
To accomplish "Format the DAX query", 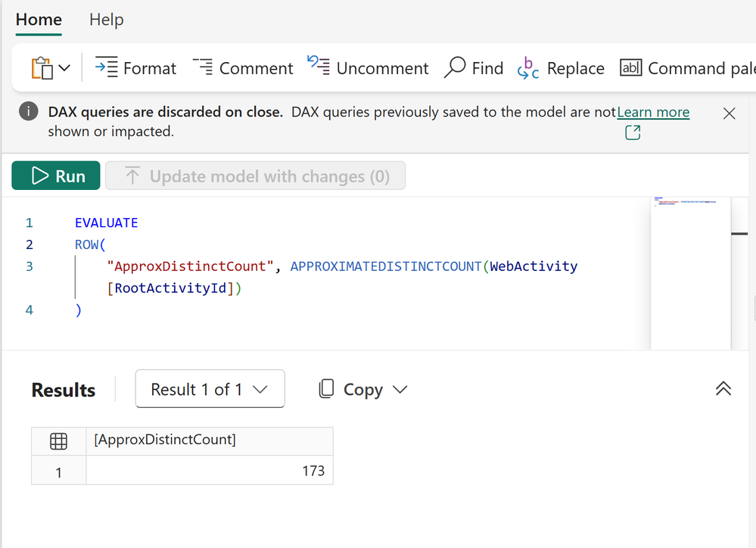I will pyautogui.click(x=135, y=68).
